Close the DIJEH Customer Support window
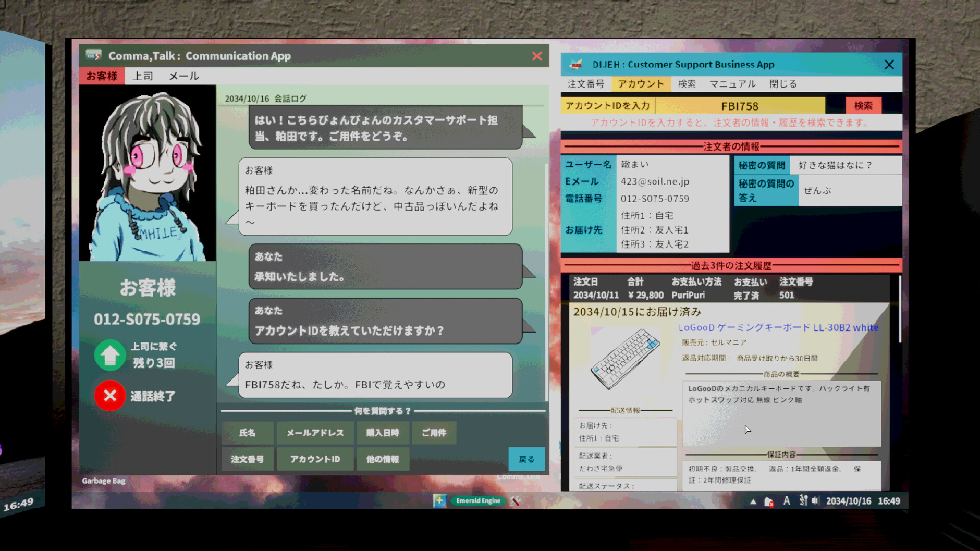This screenshot has width=980, height=551. point(889,64)
